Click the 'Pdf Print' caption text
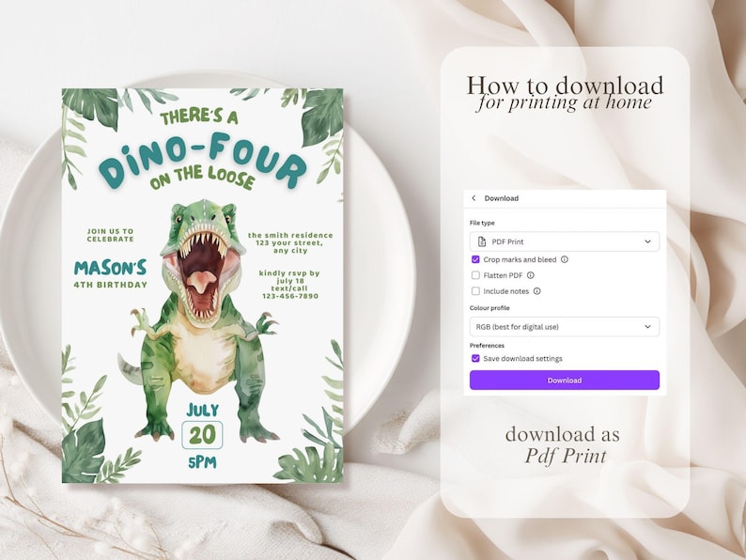Screen dimensions: 746x560 (x=566, y=456)
